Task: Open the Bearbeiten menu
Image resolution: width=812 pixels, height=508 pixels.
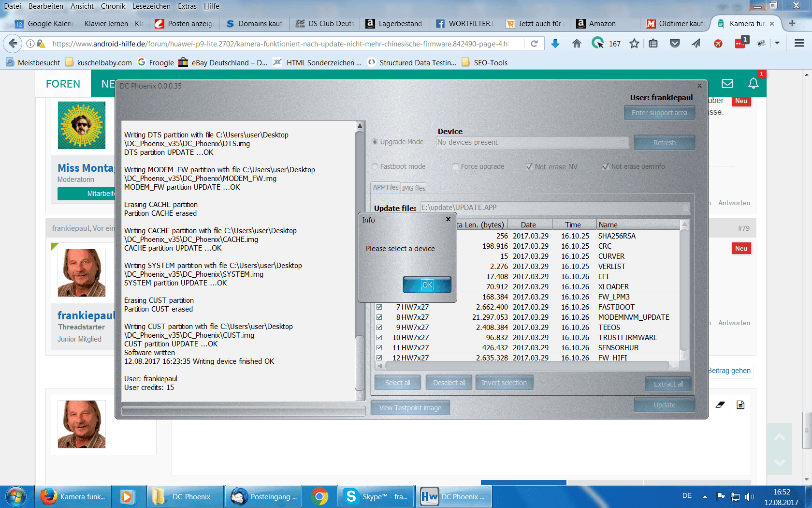Action: click(46, 6)
